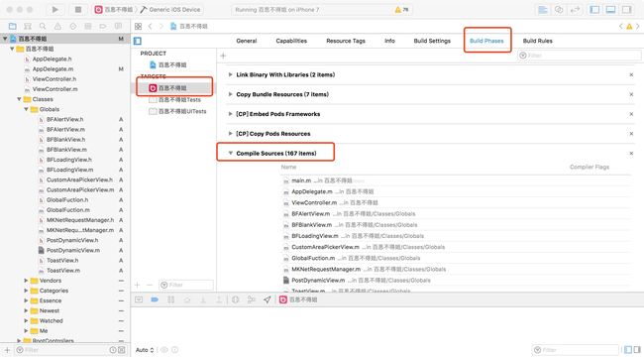Remove the Link Binary With Libraries phase
644x357 pixels.
[x=631, y=74]
